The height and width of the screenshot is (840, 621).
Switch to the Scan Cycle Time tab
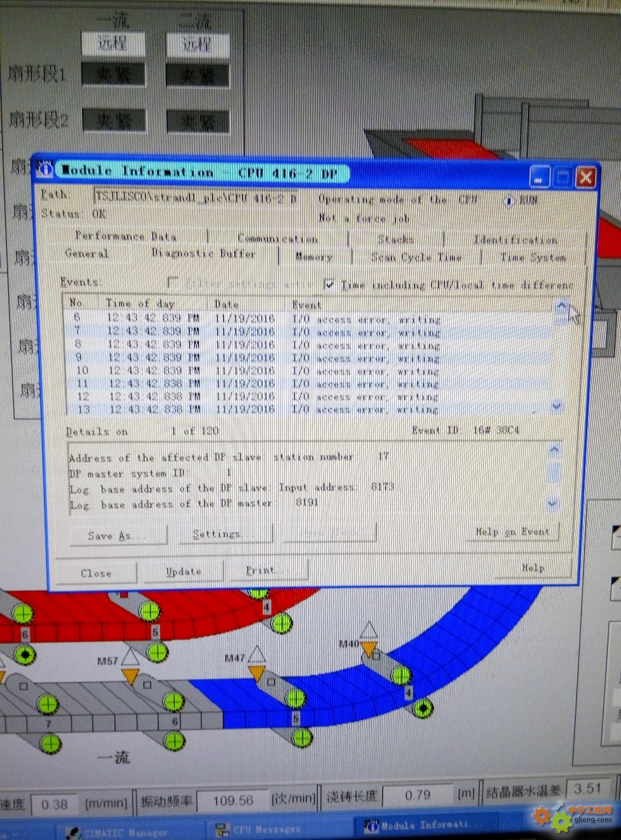click(416, 257)
